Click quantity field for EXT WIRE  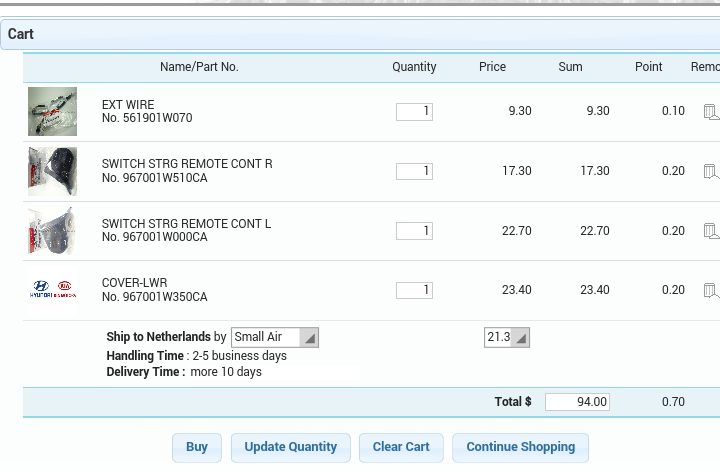click(414, 111)
